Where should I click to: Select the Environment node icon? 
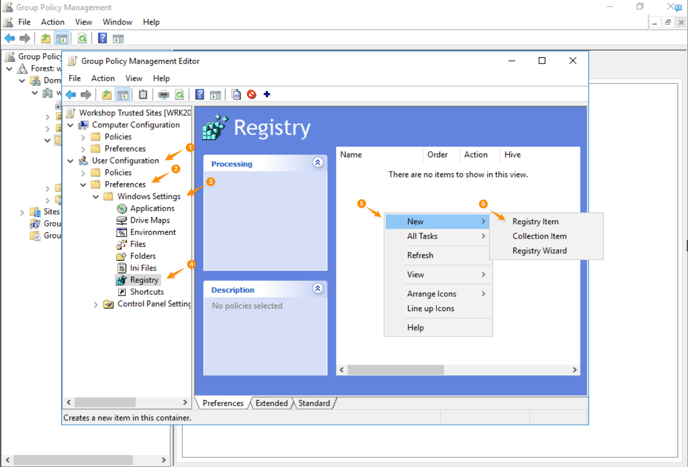pos(122,232)
